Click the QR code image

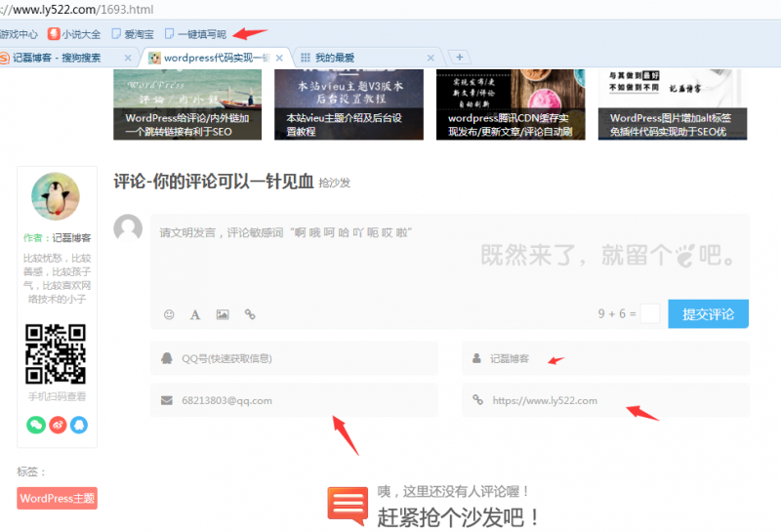coord(56,354)
